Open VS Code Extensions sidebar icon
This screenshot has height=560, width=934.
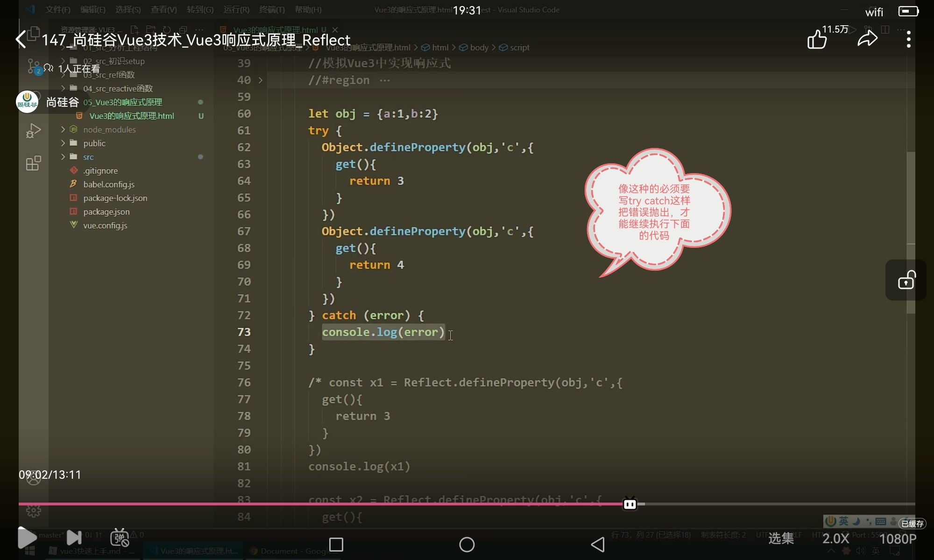[x=33, y=163]
